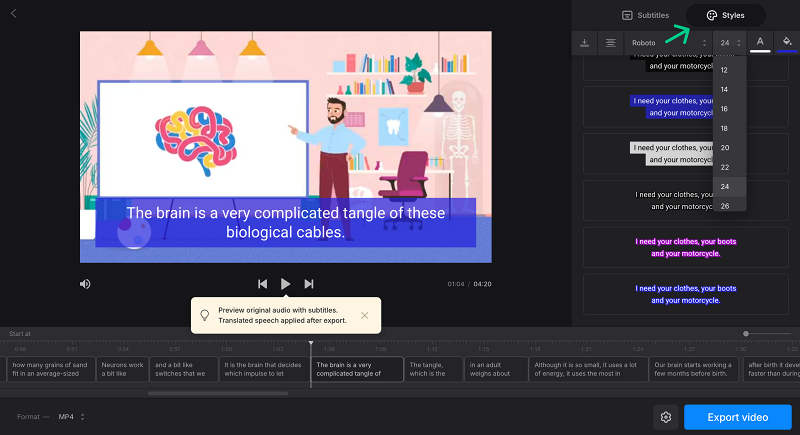Go back using the arrow at top left
The height and width of the screenshot is (435, 800).
click(14, 14)
